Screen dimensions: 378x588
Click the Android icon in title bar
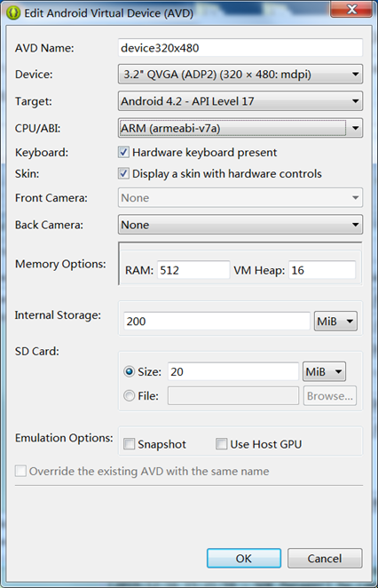[13, 13]
